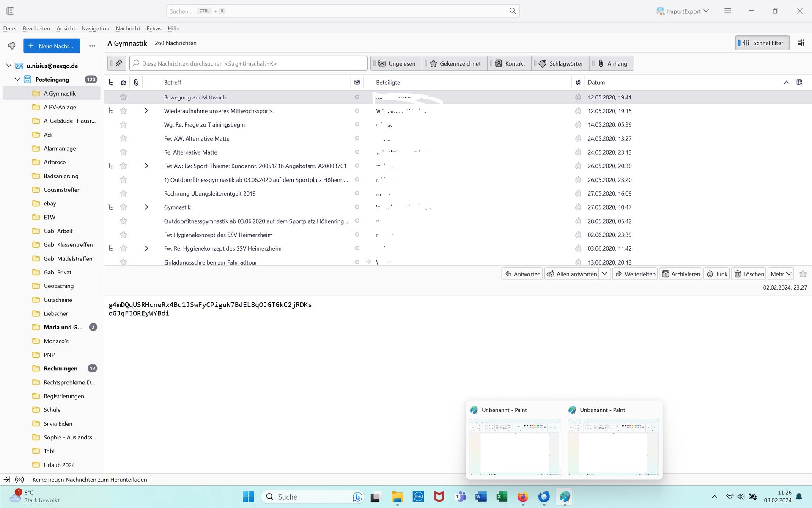Click the get messages cloud icon

[x=12, y=46]
